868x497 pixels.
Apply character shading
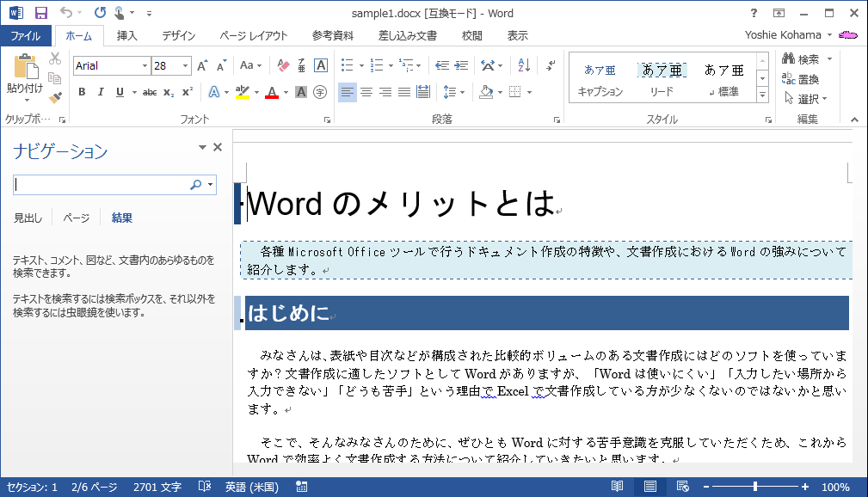301,92
